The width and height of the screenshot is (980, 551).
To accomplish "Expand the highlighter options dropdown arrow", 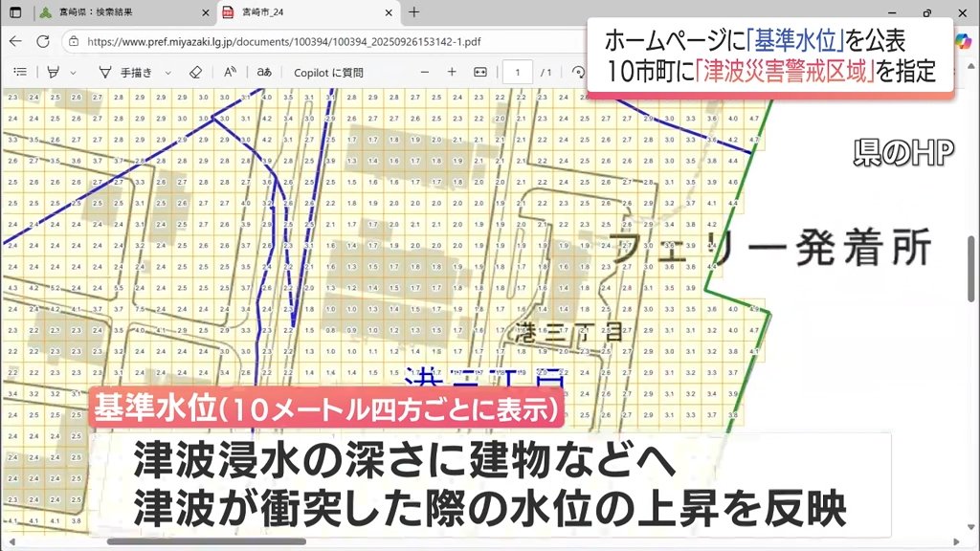I will click(x=72, y=72).
